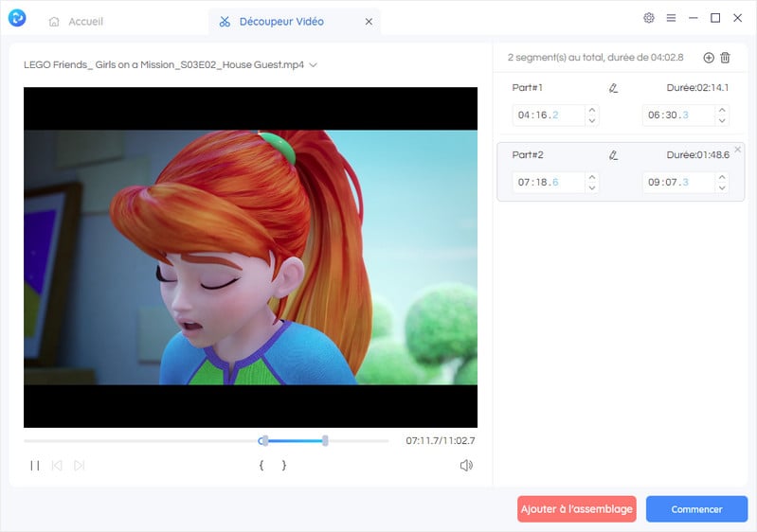Remove Part#2 segment with small X
757x532 pixels.
point(738,150)
